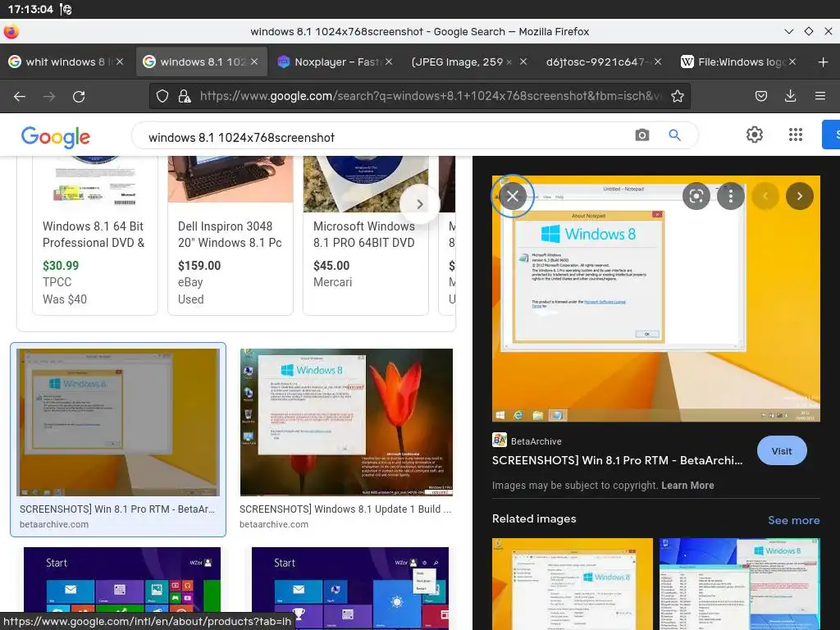
Task: Click the Firefox back arrow
Action: point(20,97)
